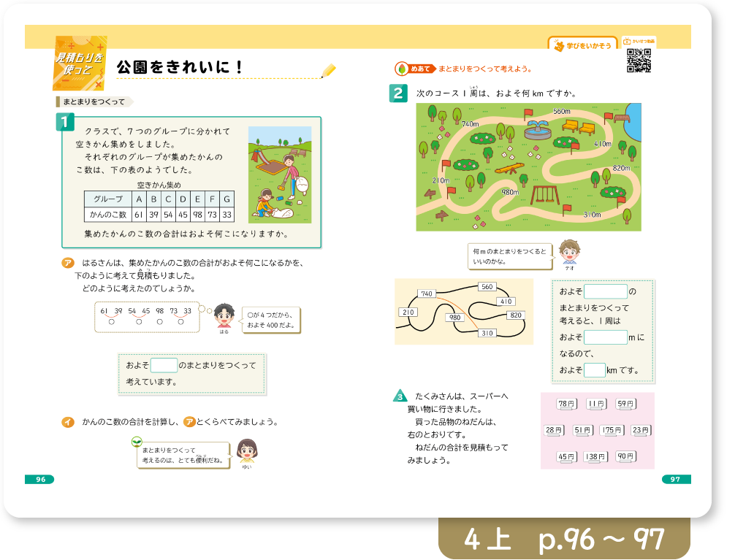The width and height of the screenshot is (754, 560).
Task: Click the pencil icon beside the title
Action: [329, 71]
